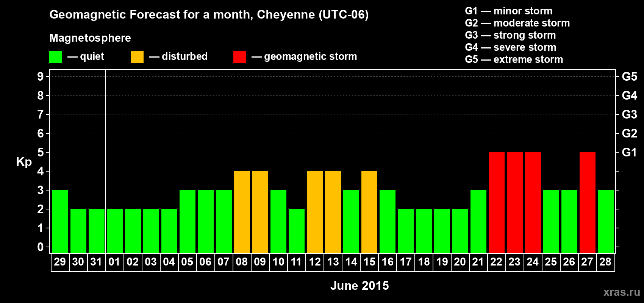This screenshot has height=303, width=644.
Task: Click the Geomagnetic Forecast chart title
Action: coord(209,15)
